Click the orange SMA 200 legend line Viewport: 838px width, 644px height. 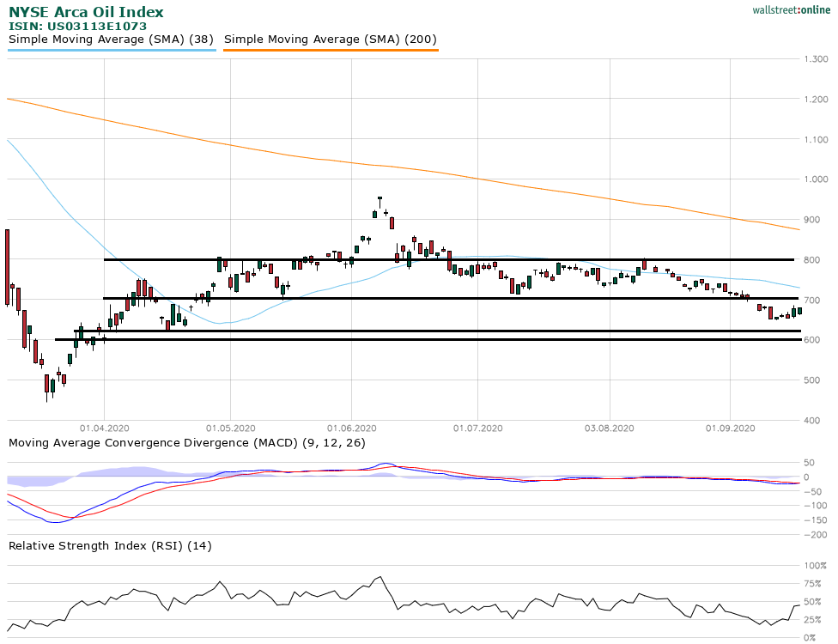pos(331,51)
